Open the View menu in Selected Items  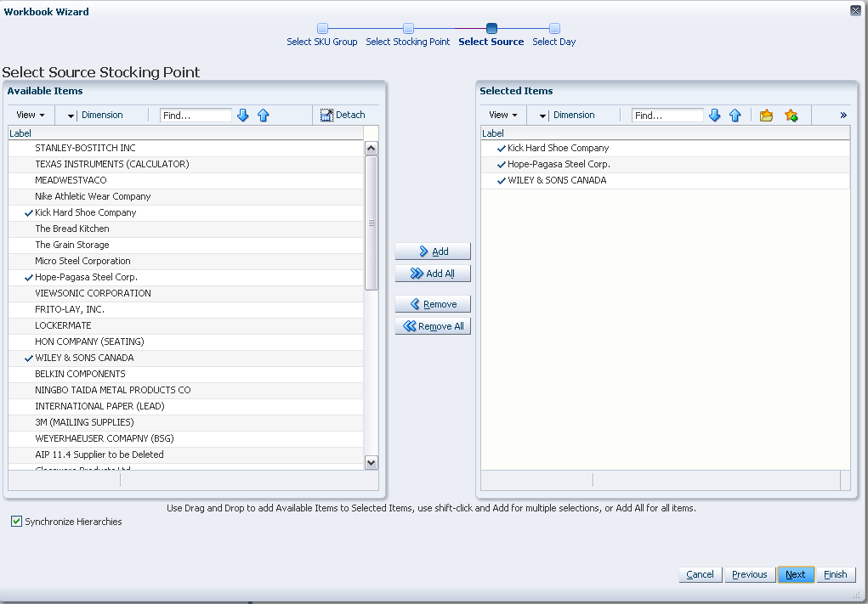tap(502, 115)
